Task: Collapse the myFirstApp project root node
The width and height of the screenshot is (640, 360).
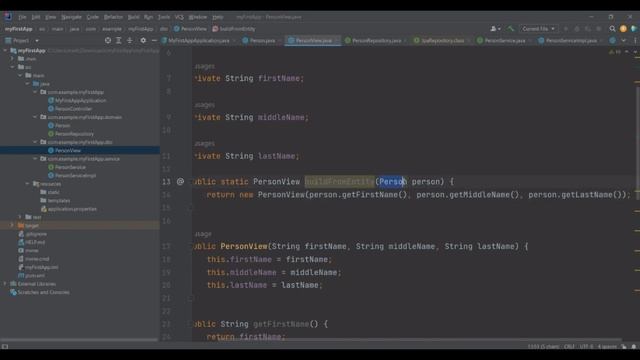Action: (5, 51)
